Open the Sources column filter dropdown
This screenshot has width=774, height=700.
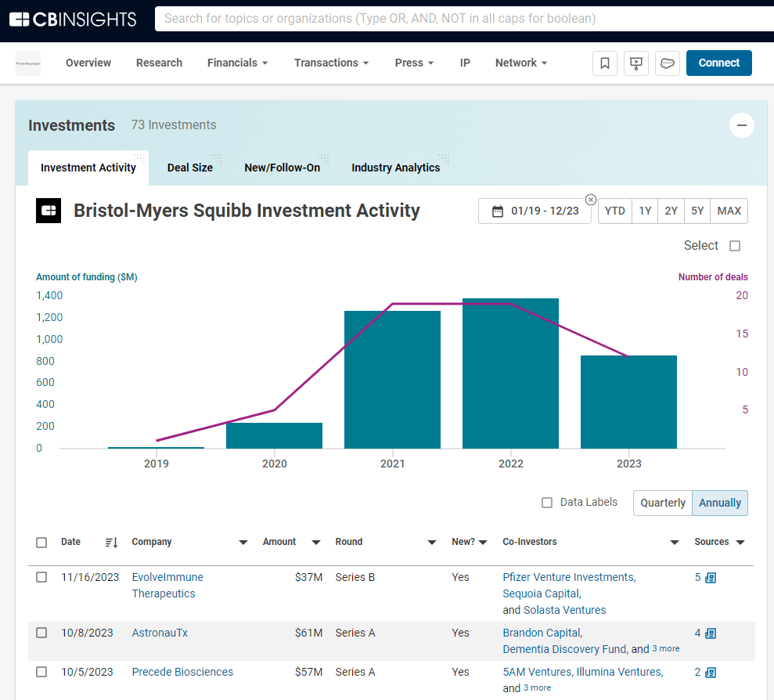point(740,543)
